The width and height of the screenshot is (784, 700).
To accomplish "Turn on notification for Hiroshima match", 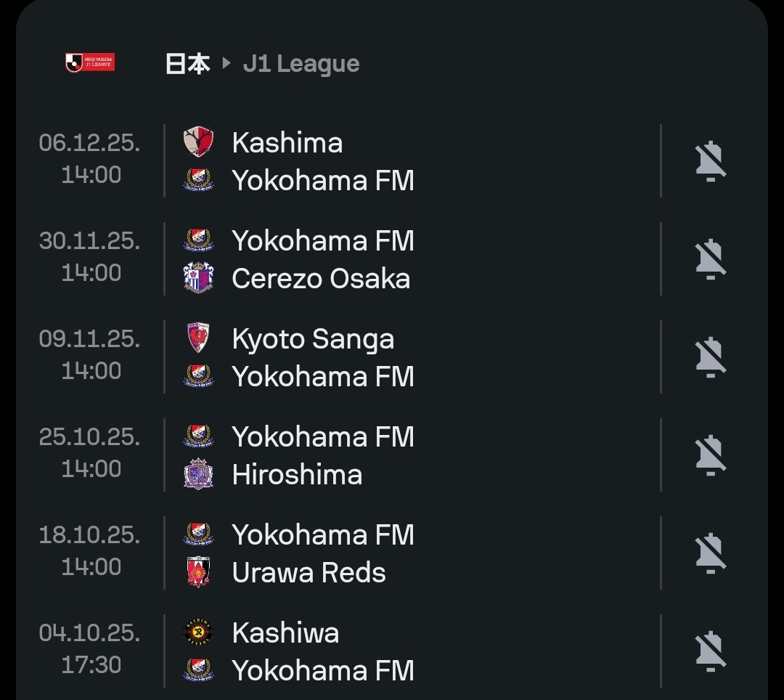I will tap(710, 455).
